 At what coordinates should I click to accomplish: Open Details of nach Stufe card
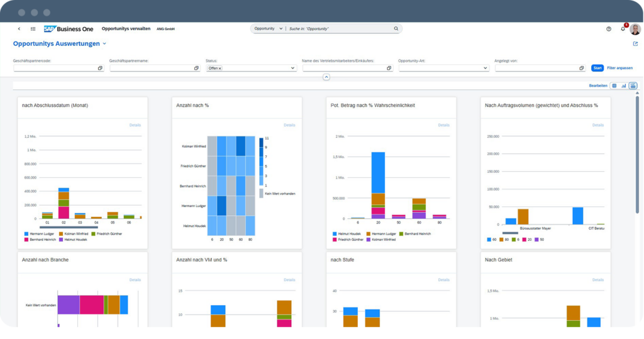(443, 280)
